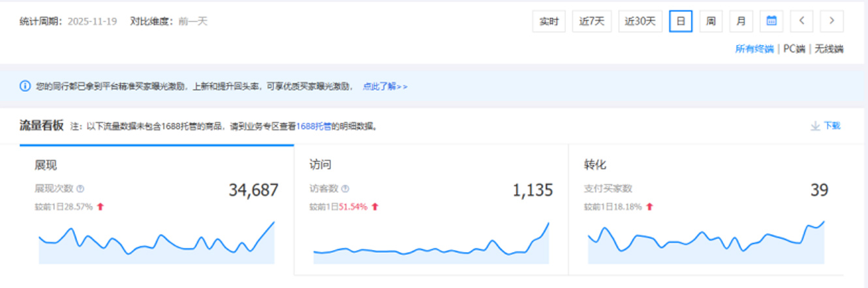Choose the 近30天 range
Image resolution: width=868 pixels, height=288 pixels.
640,21
